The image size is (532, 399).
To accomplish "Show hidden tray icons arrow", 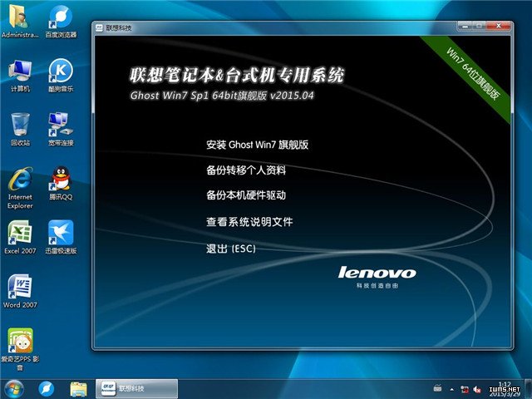I will pos(452,389).
